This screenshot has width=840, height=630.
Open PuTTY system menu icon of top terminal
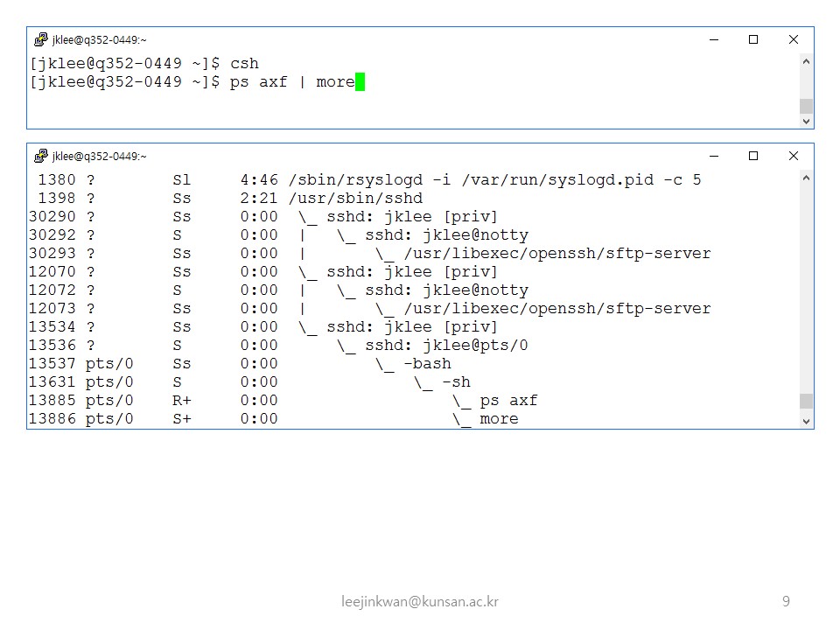click(x=40, y=39)
